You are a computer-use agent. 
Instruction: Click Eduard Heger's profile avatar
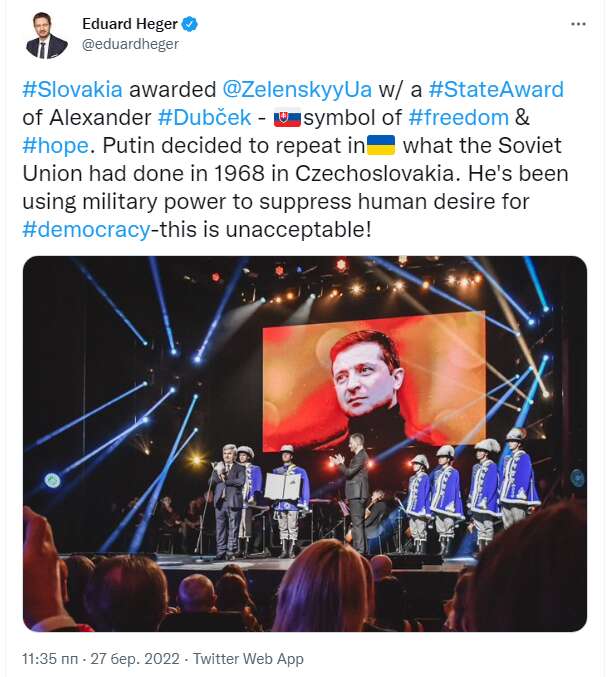[x=46, y=35]
